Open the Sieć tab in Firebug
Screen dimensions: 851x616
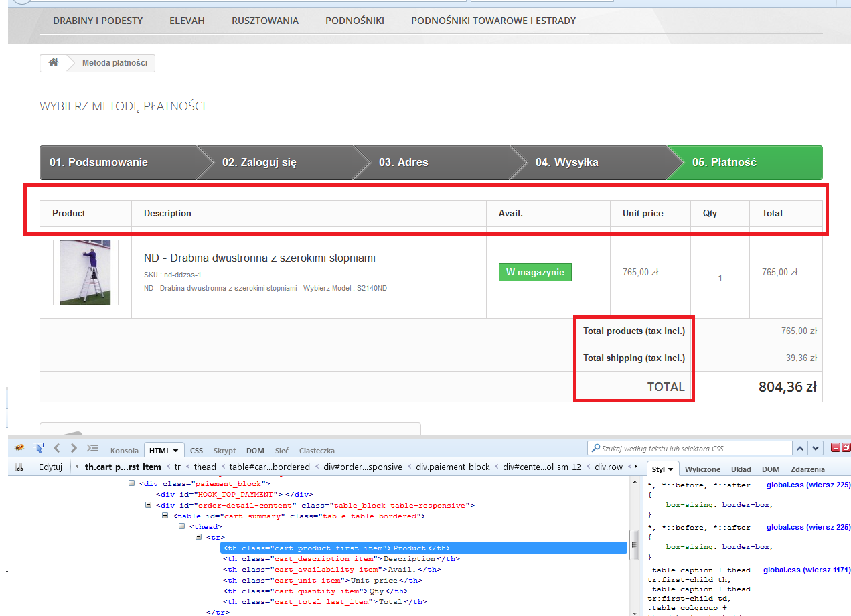pyautogui.click(x=281, y=451)
